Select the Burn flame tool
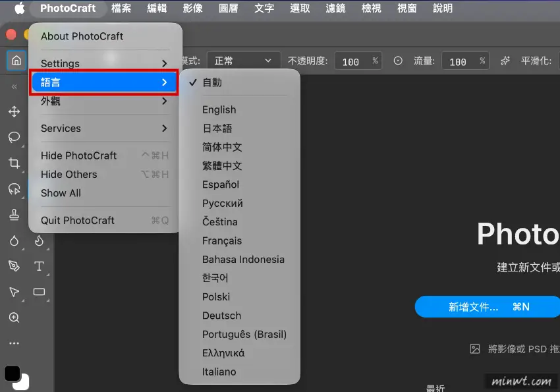 coord(39,240)
